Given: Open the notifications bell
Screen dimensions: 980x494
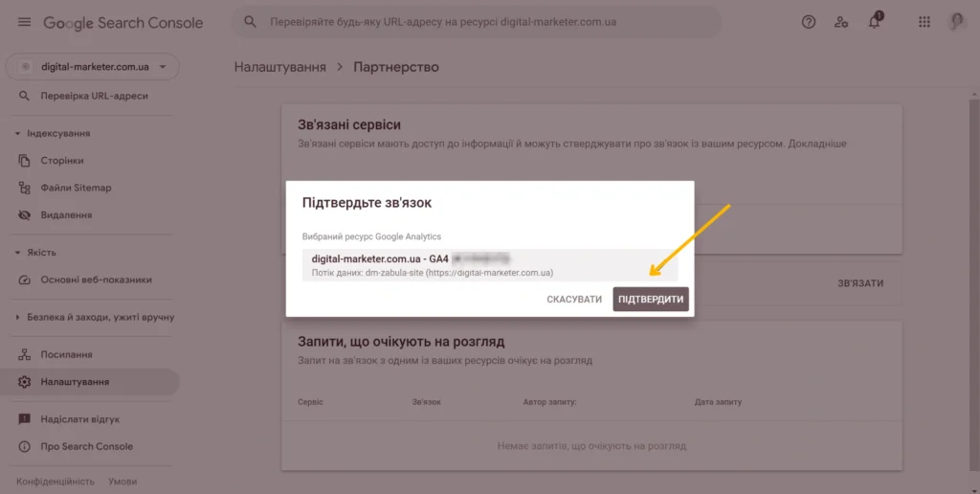Looking at the screenshot, I should [875, 21].
